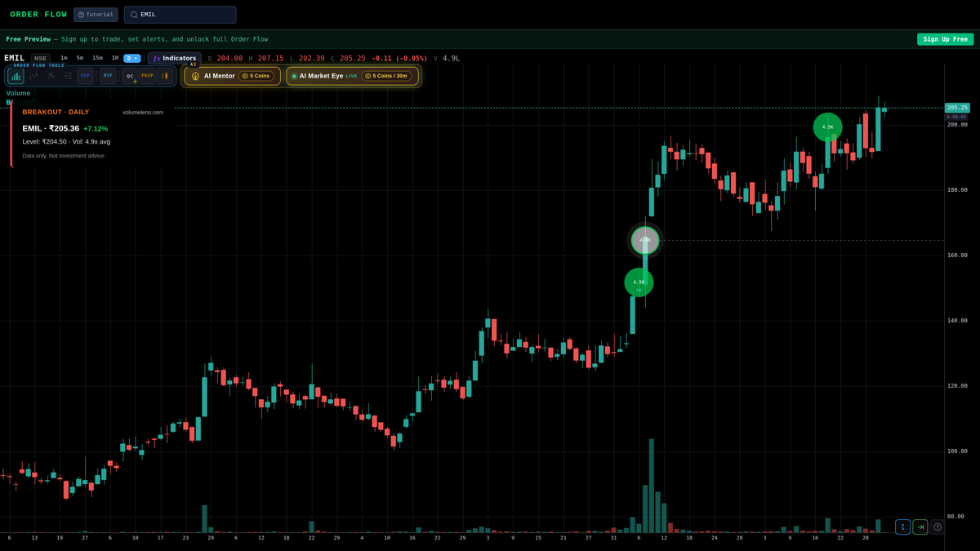This screenshot has height=551, width=980.
Task: Click the vertical measure tool icon
Action: 902,527
